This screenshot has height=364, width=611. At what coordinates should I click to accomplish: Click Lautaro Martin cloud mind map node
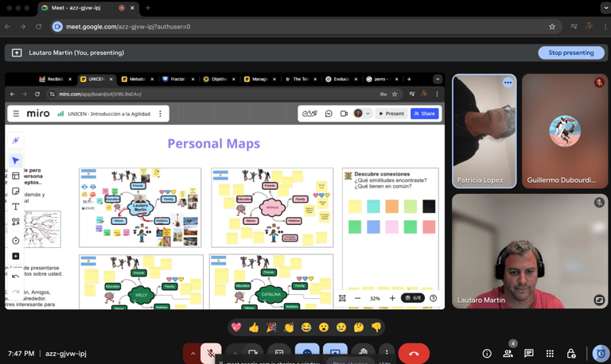coord(140,207)
